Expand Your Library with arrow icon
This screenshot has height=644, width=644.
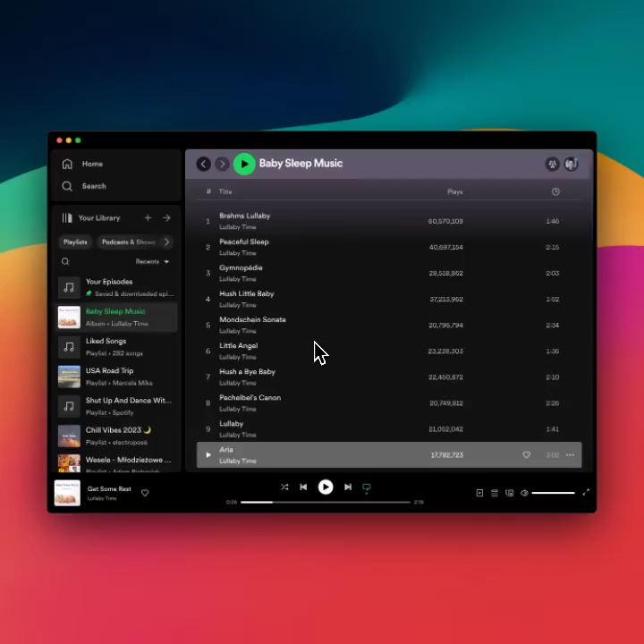tap(166, 218)
